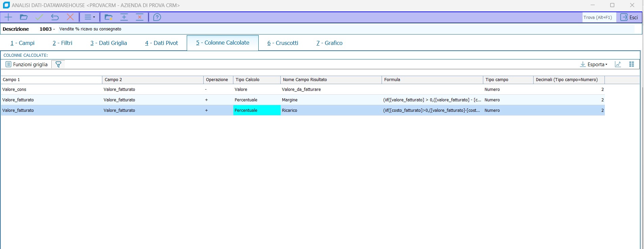Open help with the question mark icon
This screenshot has height=249, width=644.
click(x=157, y=17)
